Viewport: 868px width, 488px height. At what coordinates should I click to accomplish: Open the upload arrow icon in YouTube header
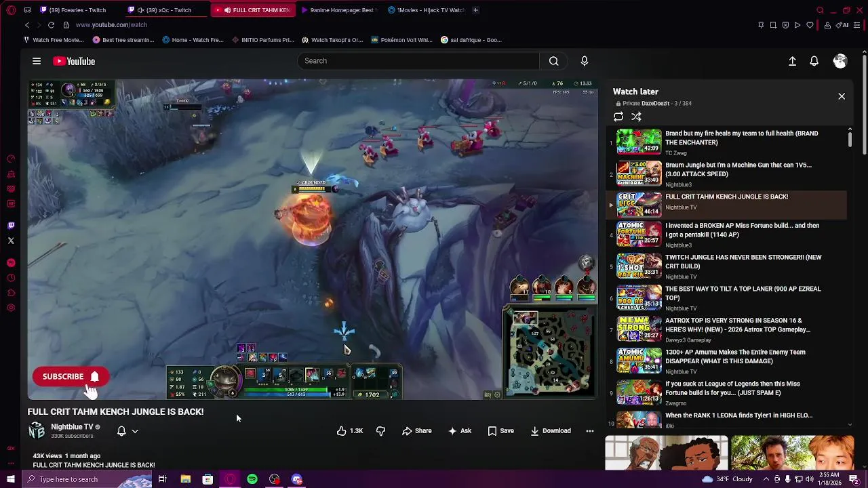792,61
